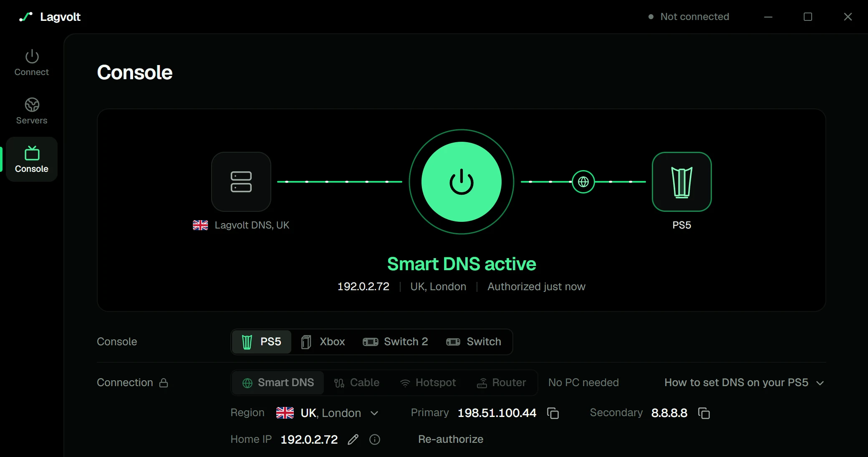Select the Switch 2 console option
This screenshot has width=868, height=457.
[396, 342]
